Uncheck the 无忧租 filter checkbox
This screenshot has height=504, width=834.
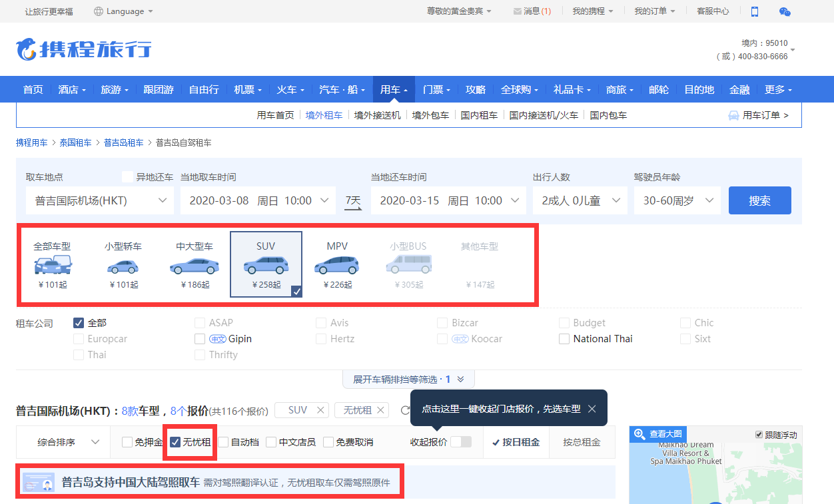click(176, 442)
